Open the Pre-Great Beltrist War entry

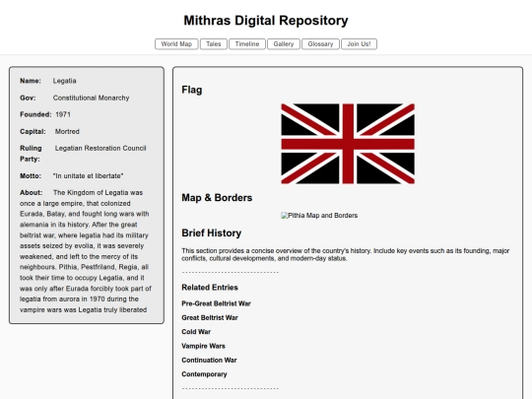pyautogui.click(x=216, y=303)
